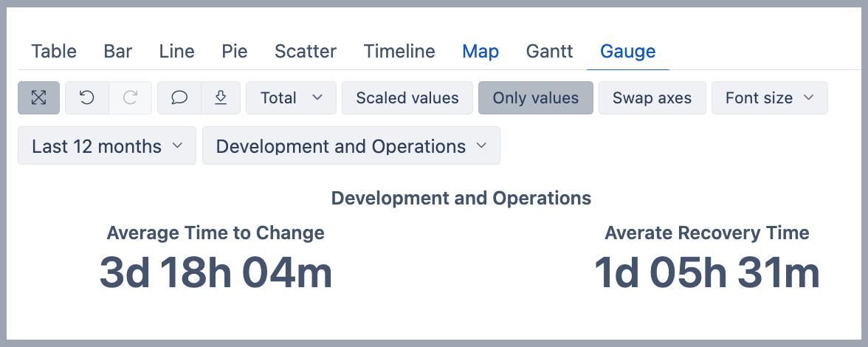Switch to the Gantt tab
This screenshot has height=347, width=868.
pyautogui.click(x=550, y=51)
